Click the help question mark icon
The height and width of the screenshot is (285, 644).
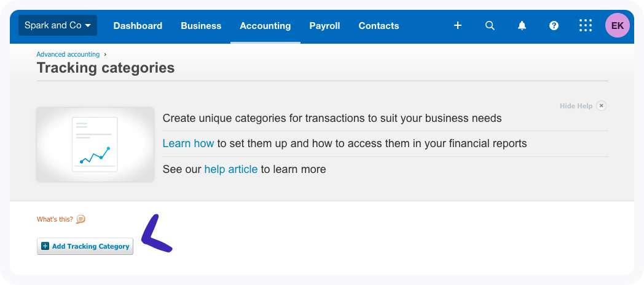tap(554, 26)
